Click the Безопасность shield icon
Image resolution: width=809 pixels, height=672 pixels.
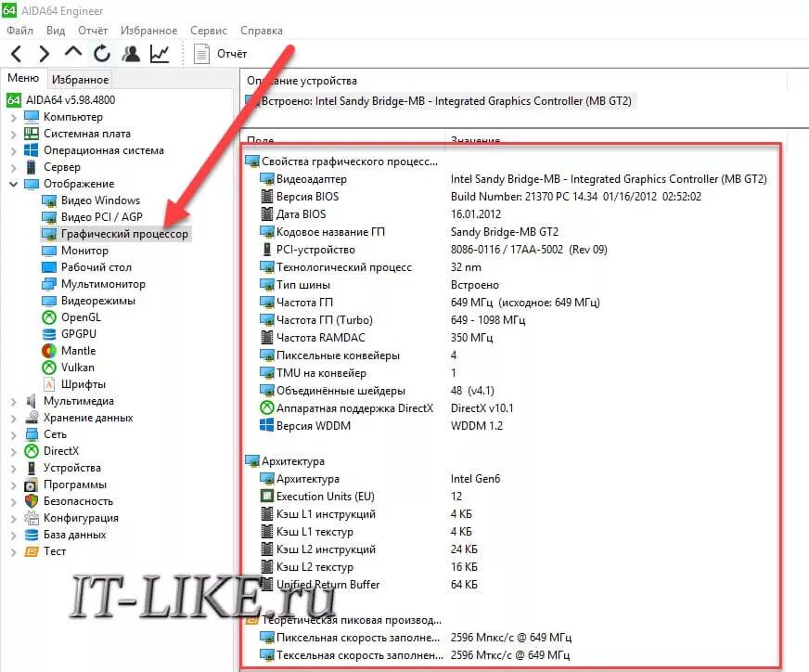coord(31,501)
